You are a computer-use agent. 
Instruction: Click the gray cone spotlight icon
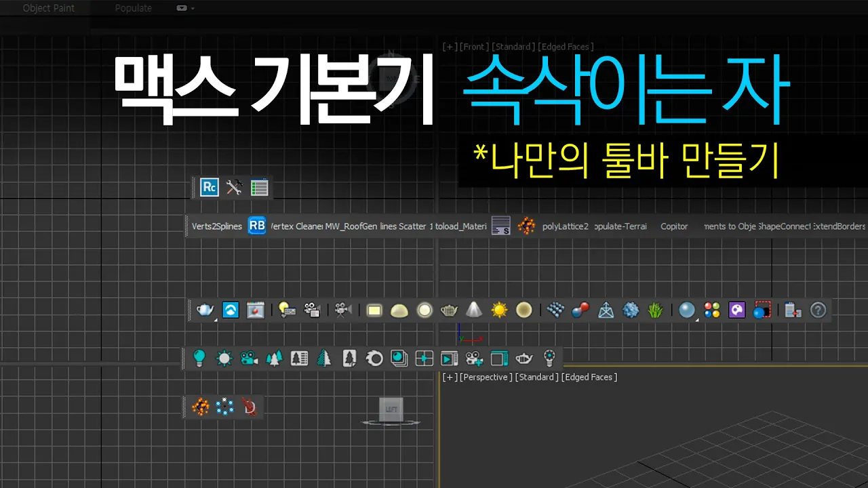[474, 310]
